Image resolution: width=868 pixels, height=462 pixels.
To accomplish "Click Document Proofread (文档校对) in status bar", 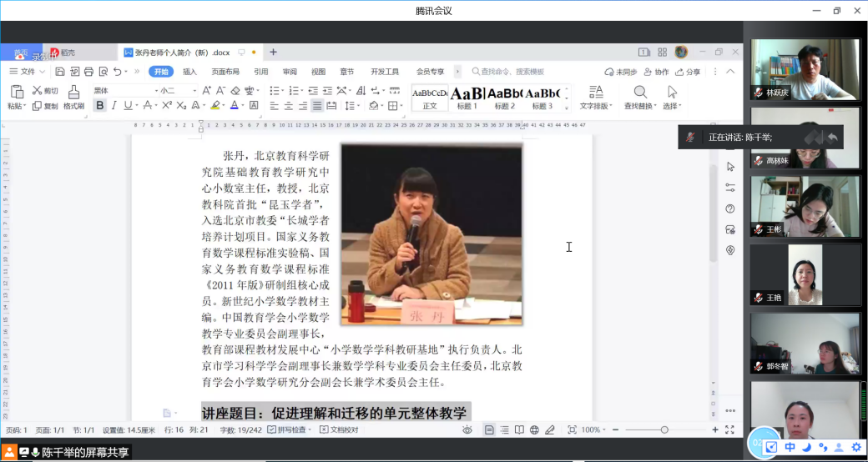I will pos(340,430).
